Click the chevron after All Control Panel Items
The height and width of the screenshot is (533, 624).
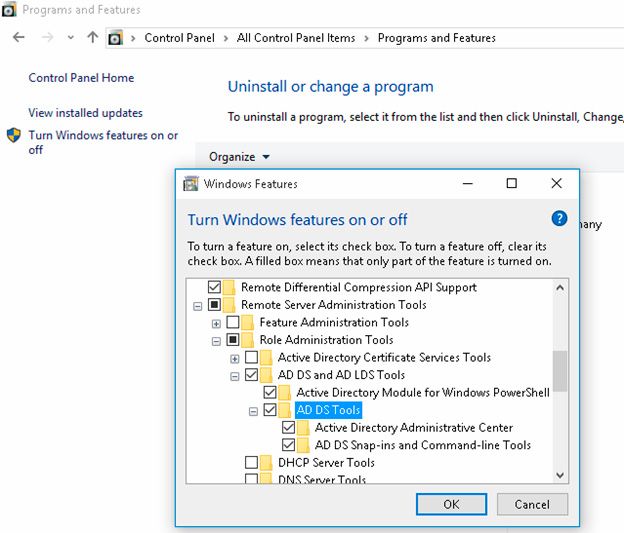pos(367,38)
